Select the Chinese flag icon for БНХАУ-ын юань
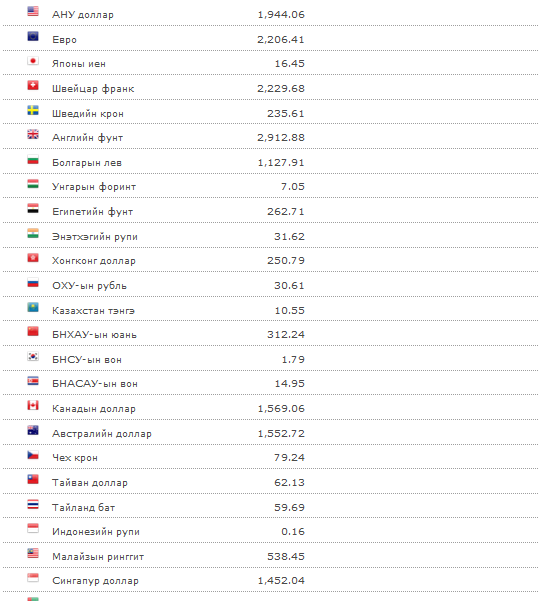The height and width of the screenshot is (601, 546). (x=33, y=331)
